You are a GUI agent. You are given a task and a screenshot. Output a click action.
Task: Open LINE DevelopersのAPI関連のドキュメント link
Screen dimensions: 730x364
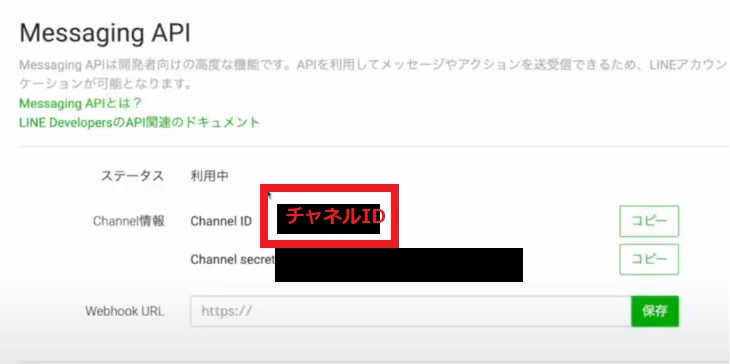coord(139,122)
